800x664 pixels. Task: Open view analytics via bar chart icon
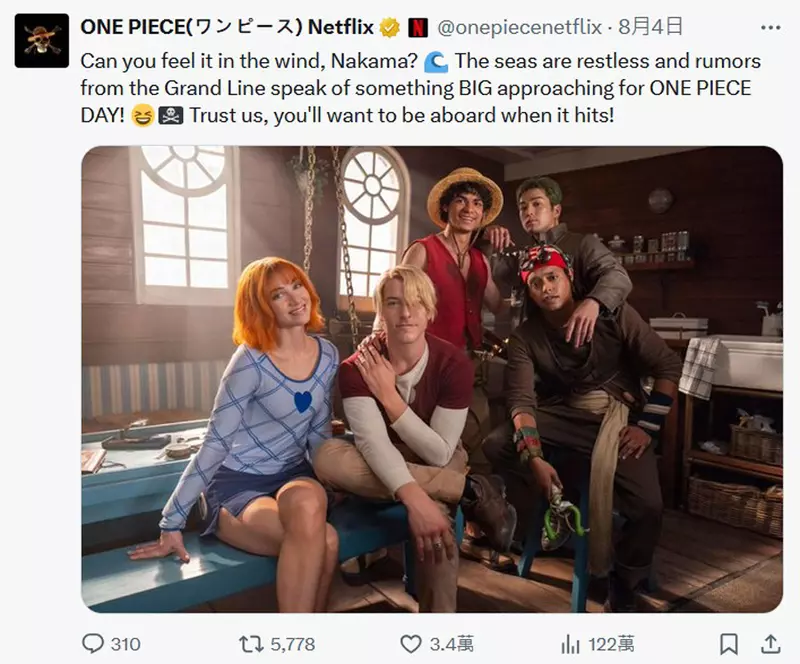pos(570,643)
